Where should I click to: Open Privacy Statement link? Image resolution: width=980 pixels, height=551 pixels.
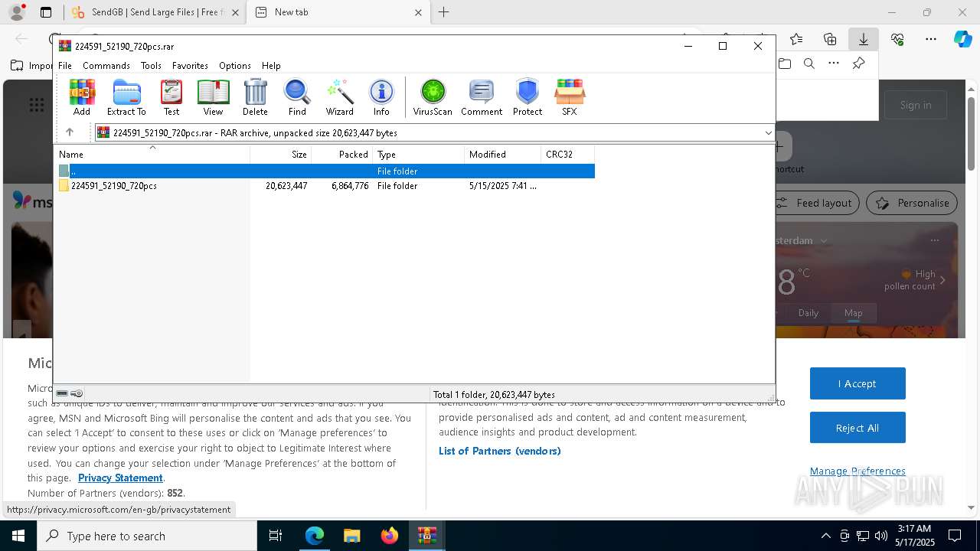click(x=120, y=478)
